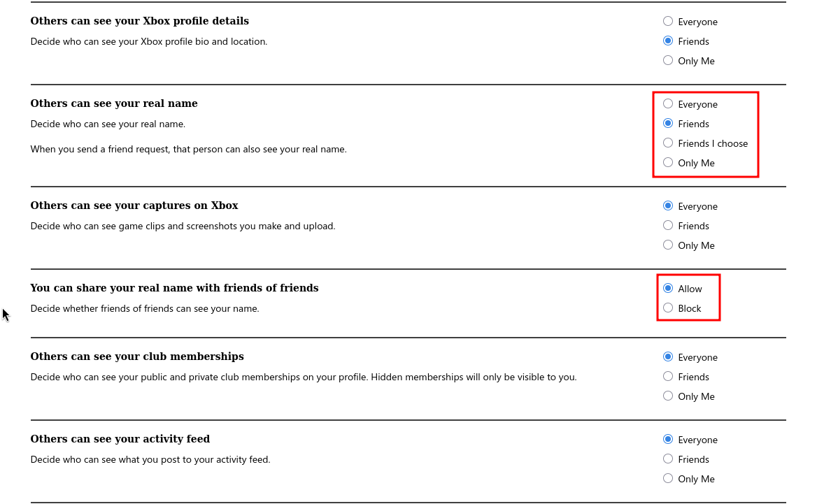Set captures on Xbox to Only Me

pos(668,245)
